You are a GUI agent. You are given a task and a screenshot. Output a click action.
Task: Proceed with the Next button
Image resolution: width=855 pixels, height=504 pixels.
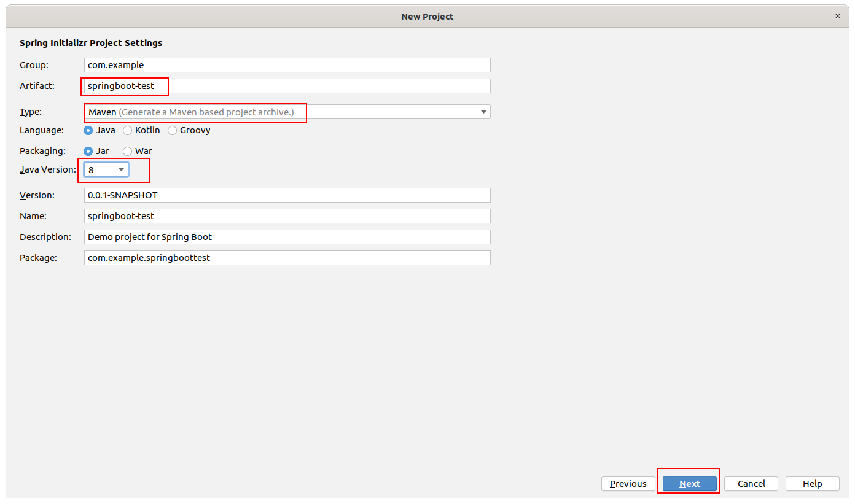(x=690, y=484)
